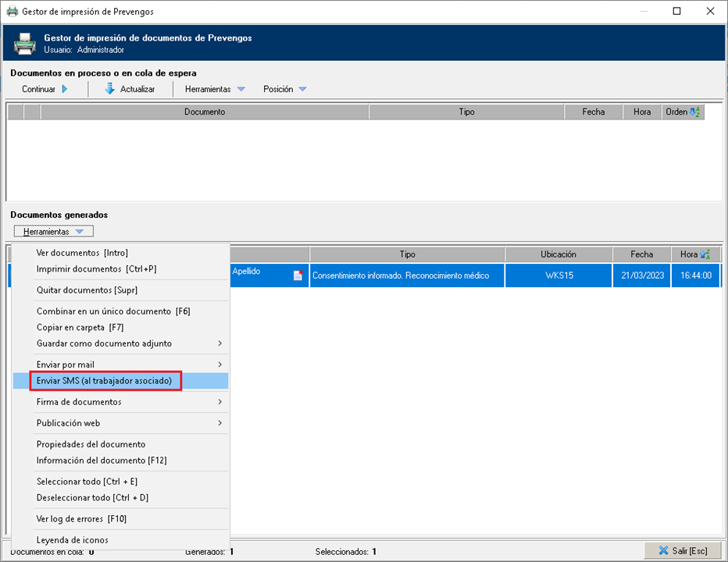Viewport: 728px width, 562px height.
Task: Click the printer icon in header banner
Action: 25,44
